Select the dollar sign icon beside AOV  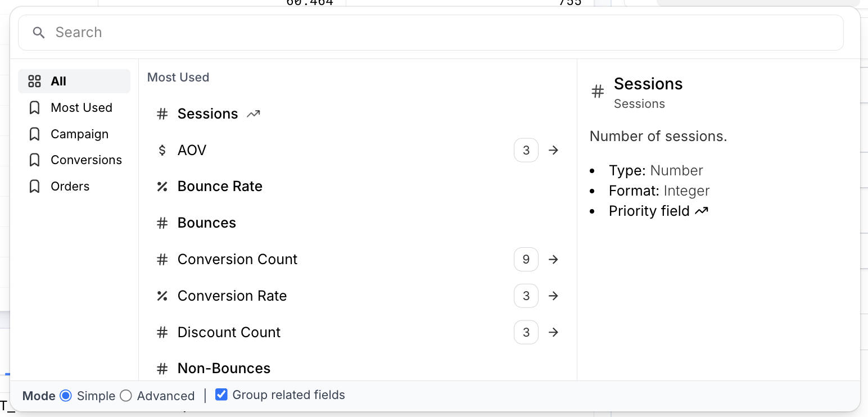162,150
